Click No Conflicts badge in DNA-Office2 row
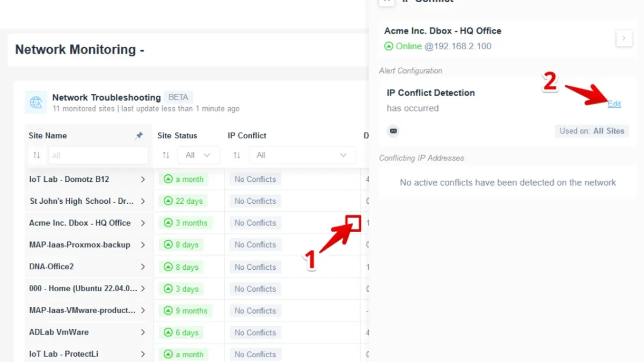Viewport: 644px width, 362px height. point(255,267)
